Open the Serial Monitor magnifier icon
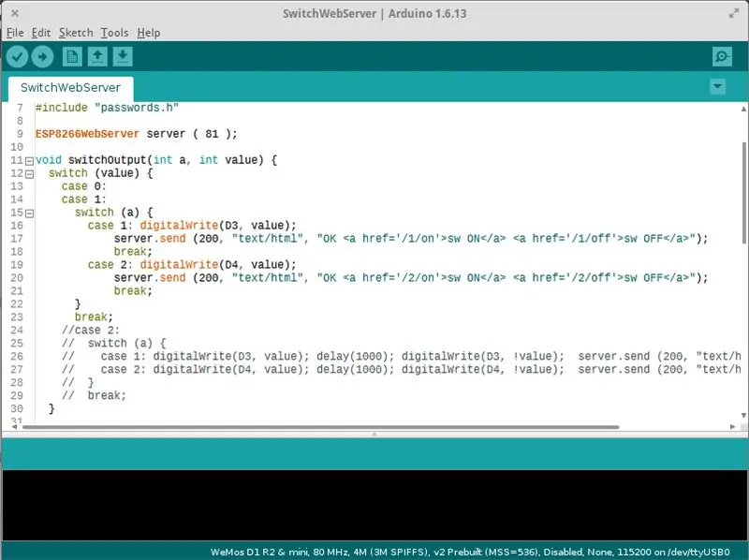 (x=722, y=57)
